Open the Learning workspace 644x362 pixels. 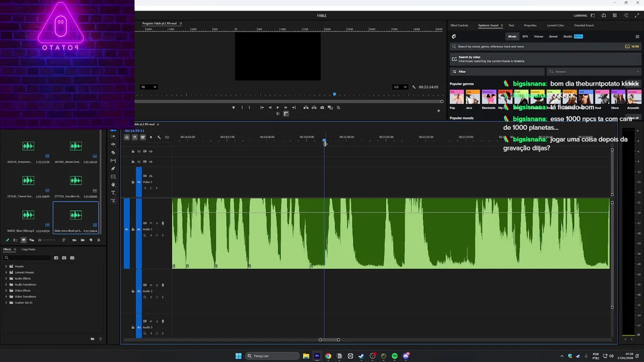(x=580, y=16)
